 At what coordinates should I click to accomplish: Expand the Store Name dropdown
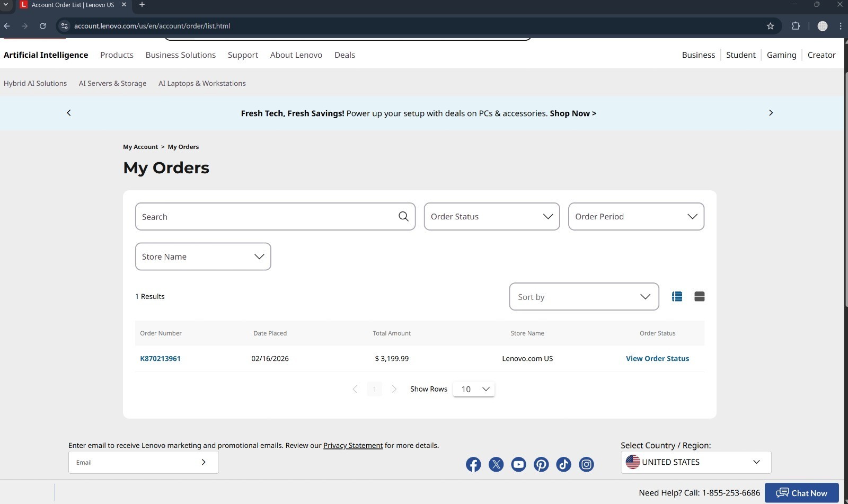point(203,257)
